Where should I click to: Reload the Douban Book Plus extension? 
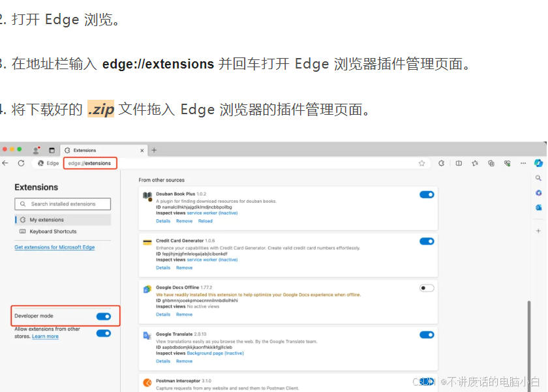click(205, 221)
